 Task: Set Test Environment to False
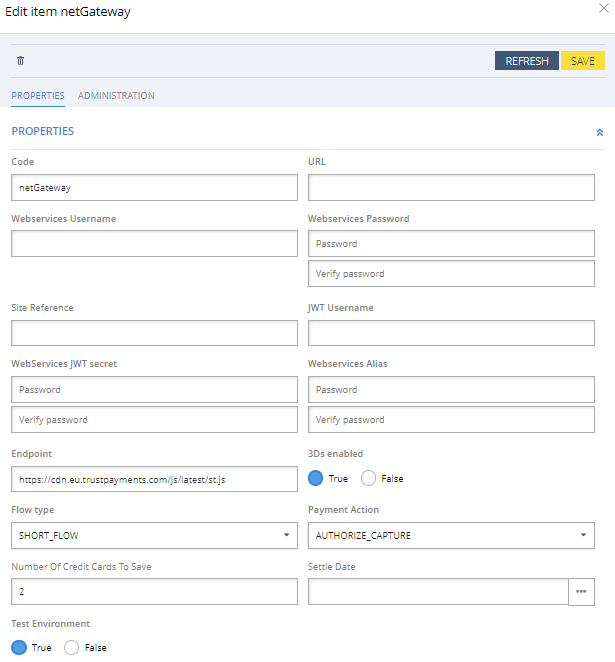point(72,647)
